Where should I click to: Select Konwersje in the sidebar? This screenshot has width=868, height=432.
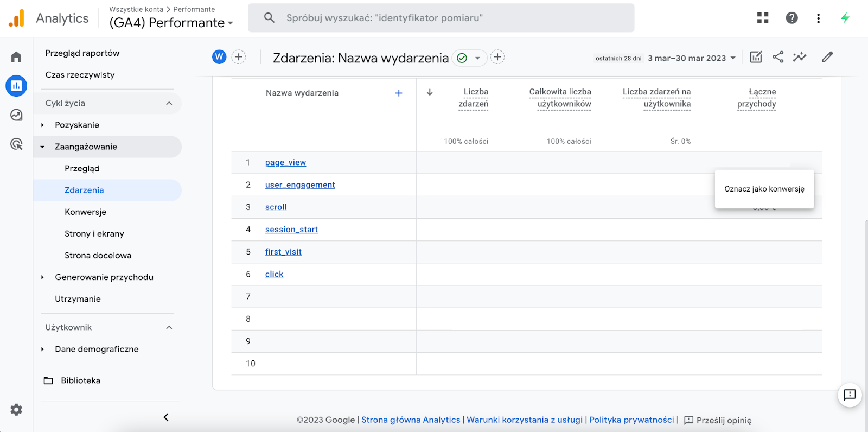(85, 212)
